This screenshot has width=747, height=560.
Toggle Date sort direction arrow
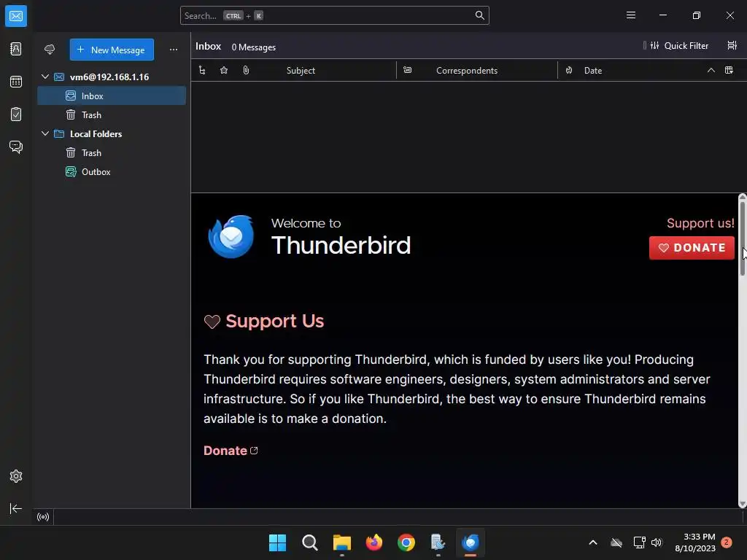[x=711, y=71]
